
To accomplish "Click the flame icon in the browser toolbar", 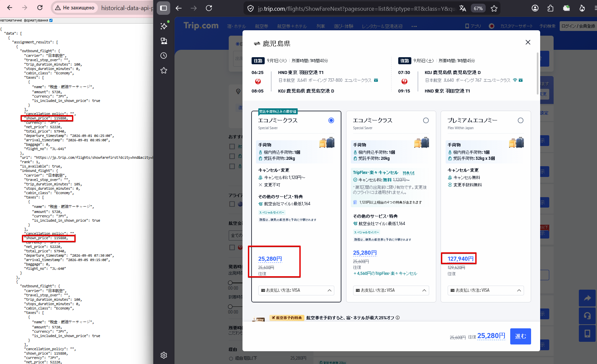I will click(x=582, y=8).
